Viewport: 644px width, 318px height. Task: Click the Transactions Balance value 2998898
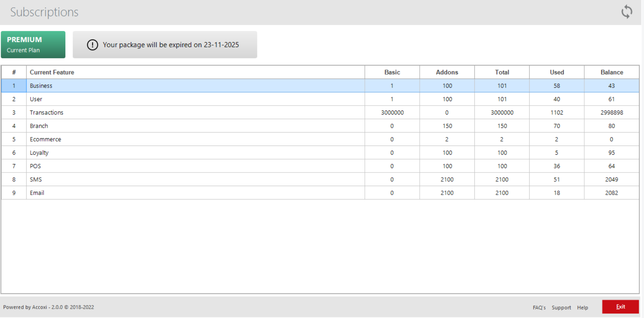pyautogui.click(x=612, y=113)
